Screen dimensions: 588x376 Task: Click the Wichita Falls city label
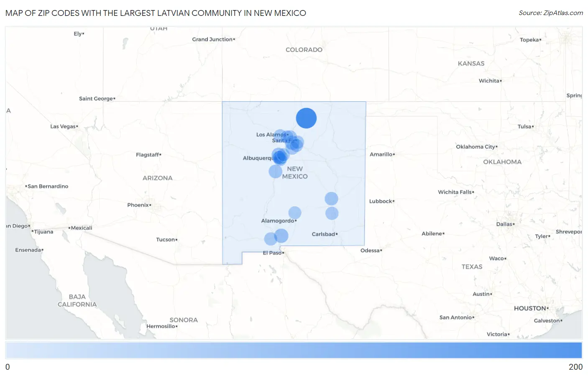click(455, 192)
